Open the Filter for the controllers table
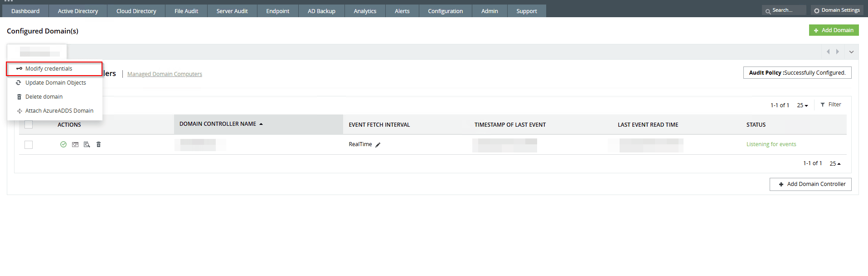The image size is (868, 276). (x=830, y=105)
